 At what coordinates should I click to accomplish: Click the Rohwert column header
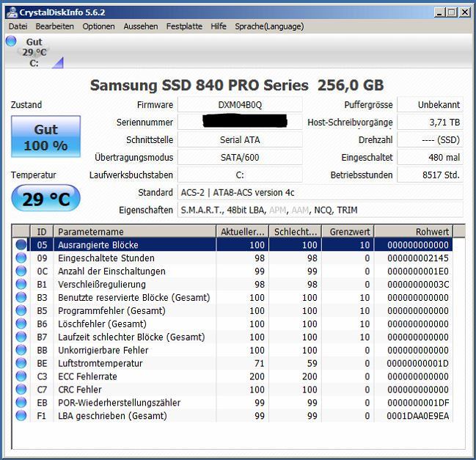click(414, 232)
